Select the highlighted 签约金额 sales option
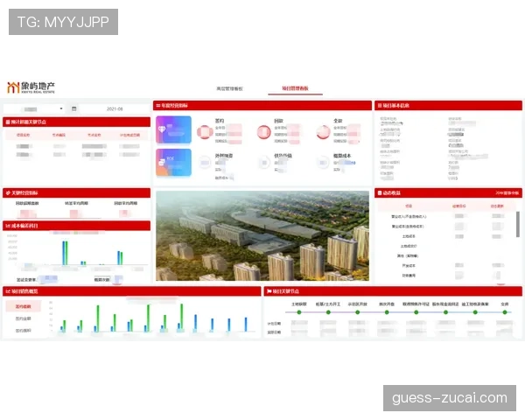525x420 pixels. [x=23, y=307]
